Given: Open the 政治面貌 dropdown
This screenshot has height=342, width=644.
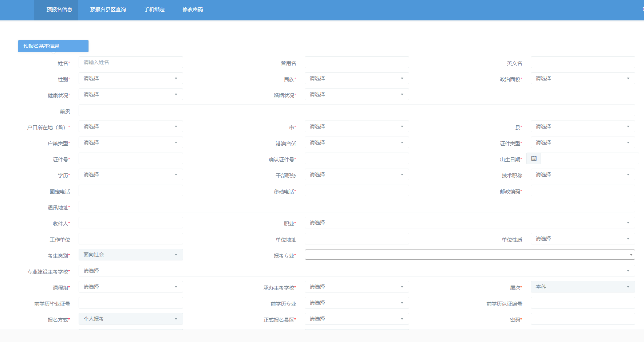Looking at the screenshot, I should tap(582, 78).
